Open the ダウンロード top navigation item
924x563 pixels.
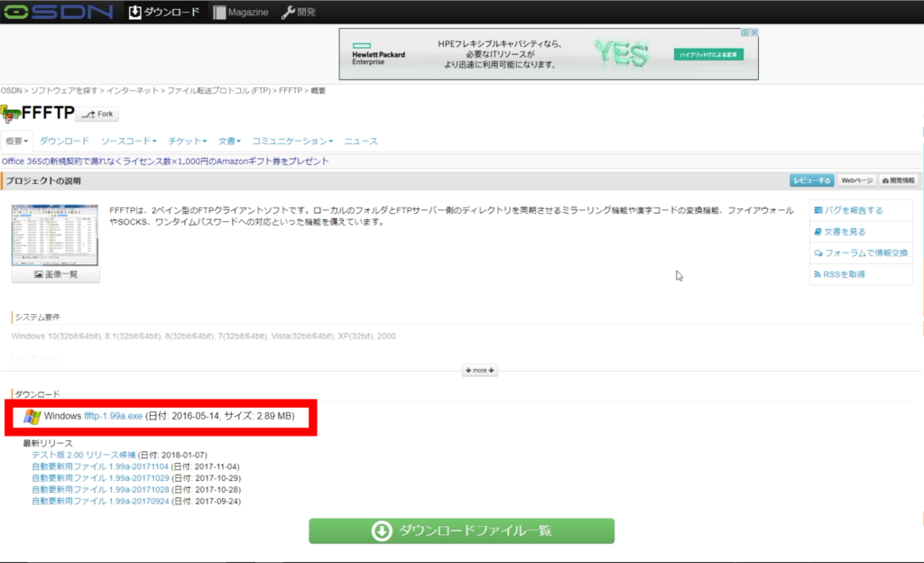(x=164, y=12)
